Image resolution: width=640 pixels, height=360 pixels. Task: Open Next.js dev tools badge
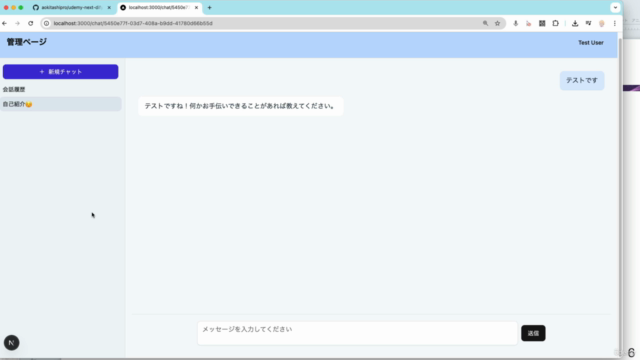(11, 342)
